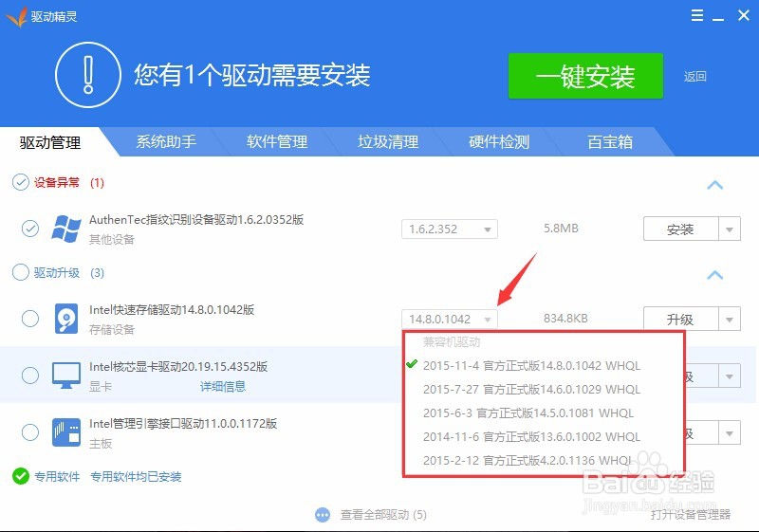Open the arrow beside the 安装 button
This screenshot has width=759, height=532.
730,229
